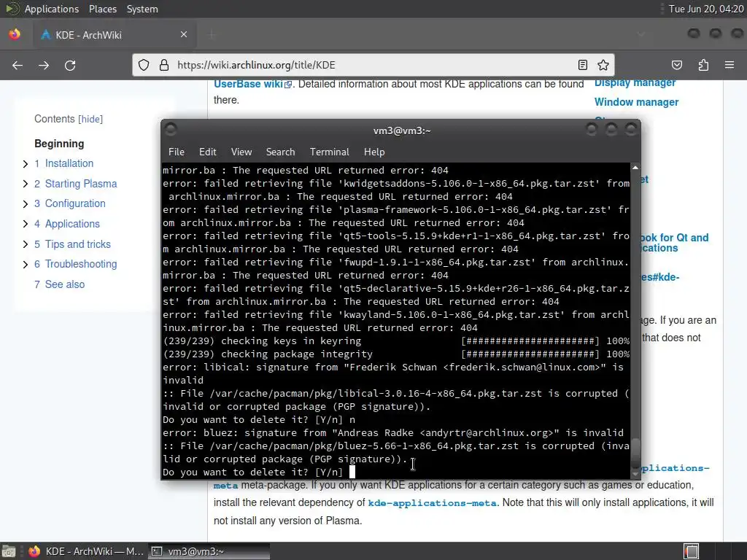Open the System menu in top panel
The height and width of the screenshot is (560, 747).
(x=142, y=9)
